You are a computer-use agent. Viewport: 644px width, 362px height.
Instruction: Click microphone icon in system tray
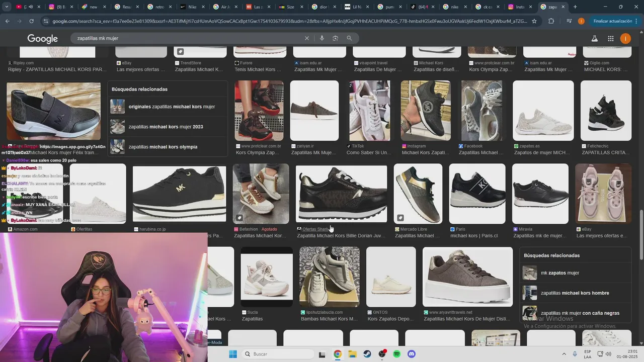[x=575, y=354]
